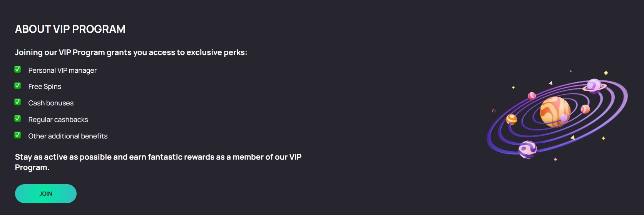
Task: Click the Personal VIP manager checkmark
Action: (18, 70)
